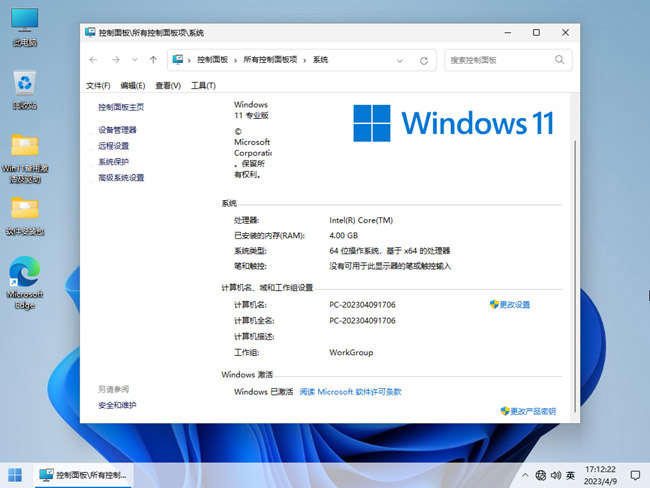This screenshot has width=650, height=488.
Task: Click the window title bar icon
Action: pyautogui.click(x=90, y=32)
